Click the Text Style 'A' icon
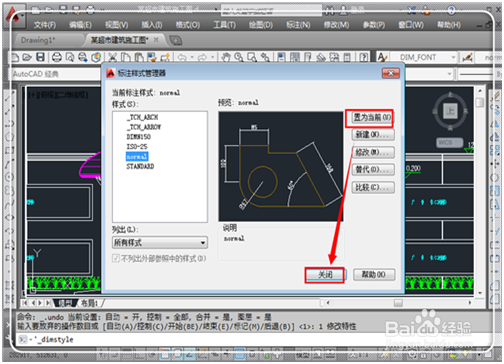 382,57
